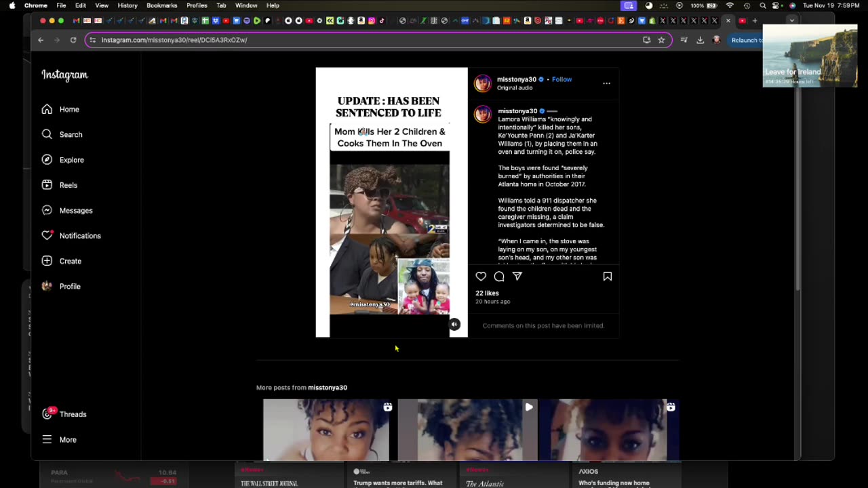
Task: Open post options three-dot menu
Action: click(x=606, y=83)
